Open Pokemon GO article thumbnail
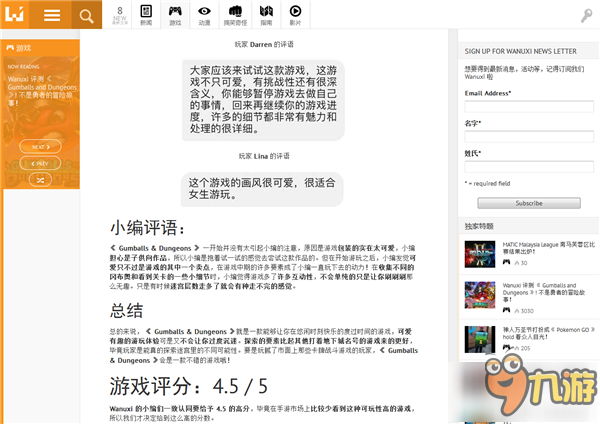This screenshot has width=600, height=424. coord(480,339)
